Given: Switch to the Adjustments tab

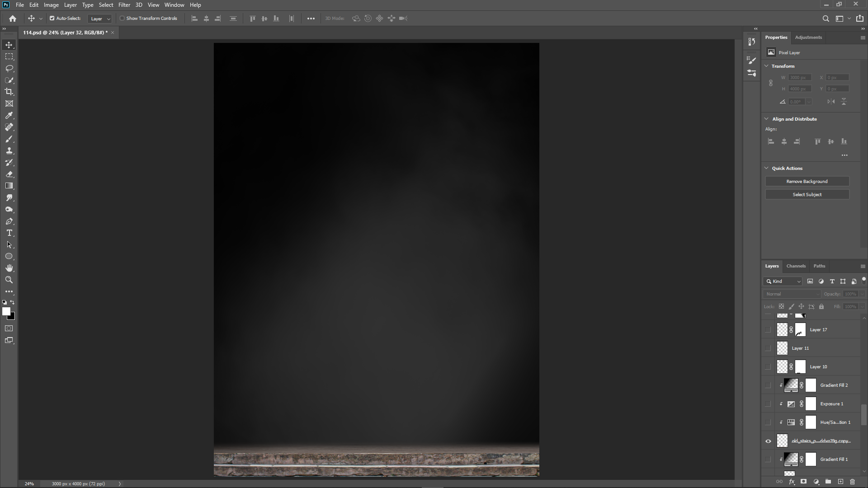Looking at the screenshot, I should click(808, 38).
